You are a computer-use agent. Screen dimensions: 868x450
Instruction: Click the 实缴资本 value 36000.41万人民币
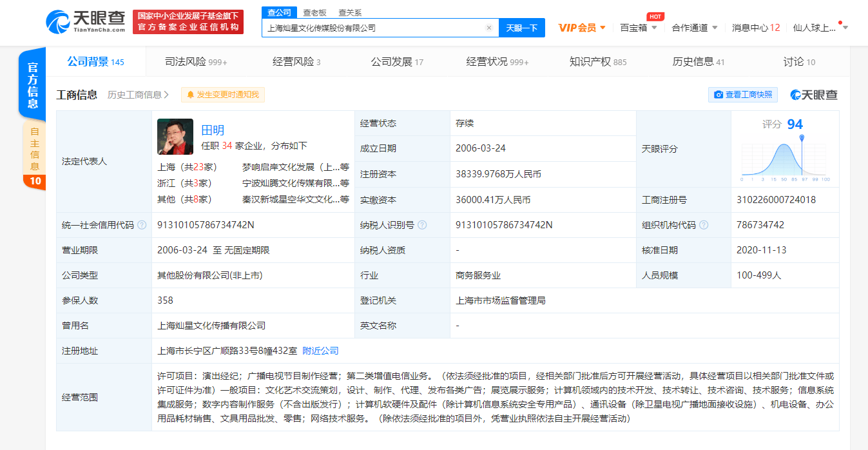tap(493, 200)
